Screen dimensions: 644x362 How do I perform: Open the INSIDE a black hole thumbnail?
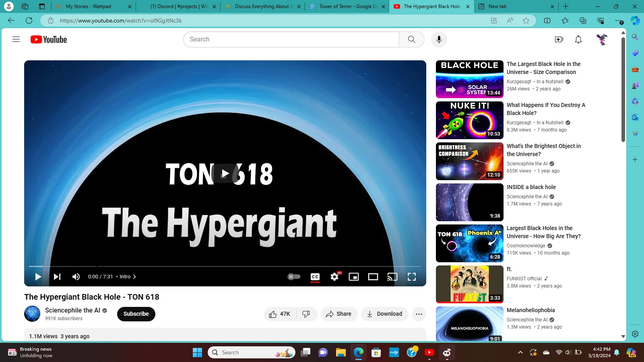(469, 202)
